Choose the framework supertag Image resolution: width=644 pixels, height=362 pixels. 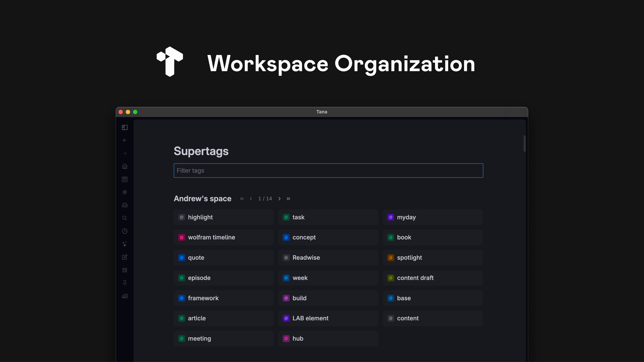tap(224, 298)
